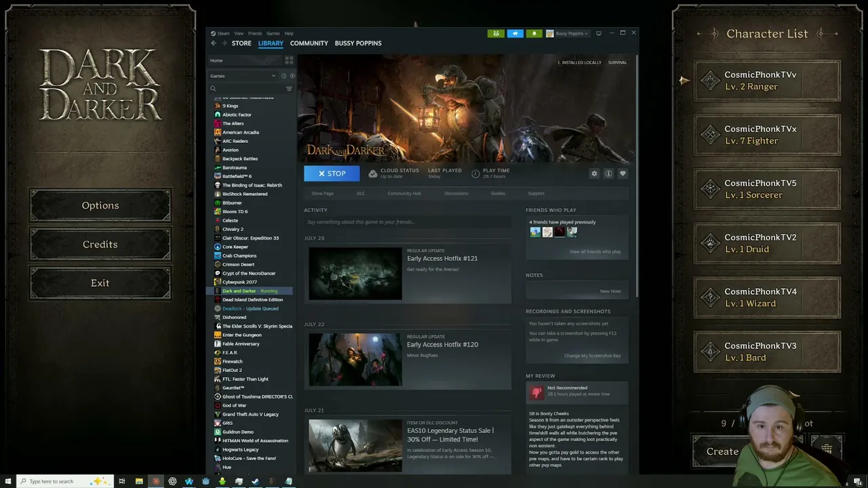Select the Druid paw emblem icon
The height and width of the screenshot is (488, 868).
click(x=710, y=243)
